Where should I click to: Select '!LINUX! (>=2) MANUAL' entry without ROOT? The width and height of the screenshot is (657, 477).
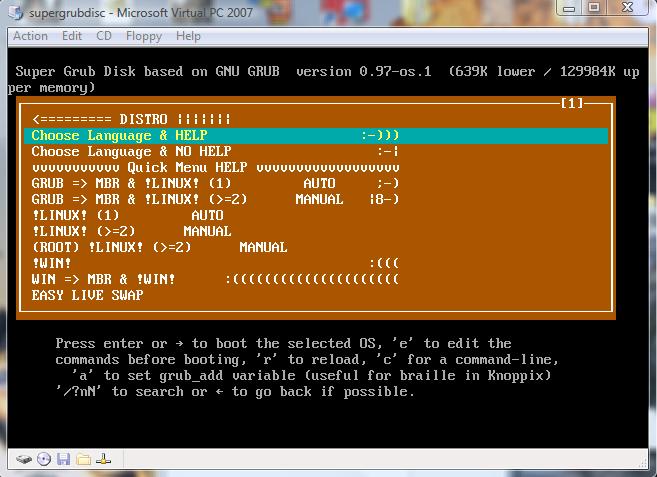pyautogui.click(x=316, y=231)
